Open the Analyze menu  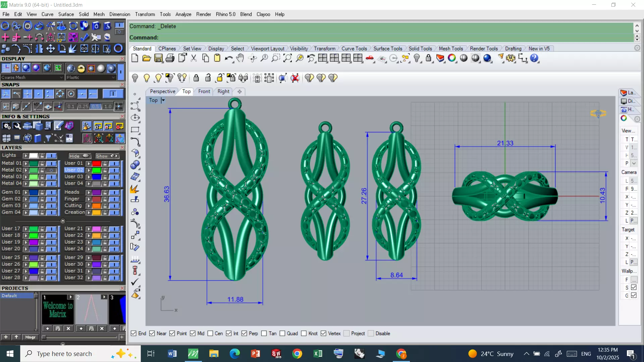[183, 14]
